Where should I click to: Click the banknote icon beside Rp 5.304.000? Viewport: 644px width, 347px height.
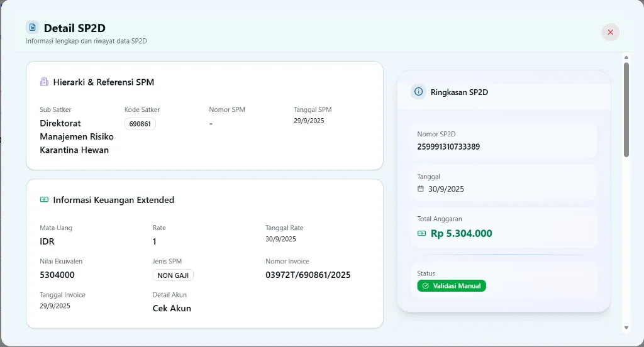click(x=421, y=233)
